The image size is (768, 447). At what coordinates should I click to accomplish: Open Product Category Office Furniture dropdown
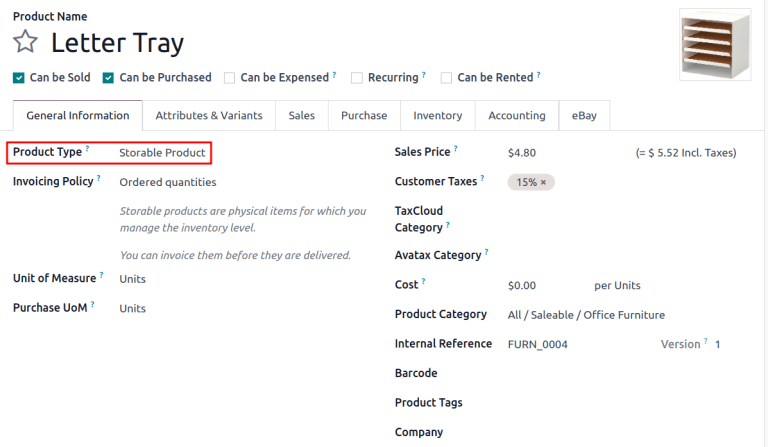coord(586,315)
